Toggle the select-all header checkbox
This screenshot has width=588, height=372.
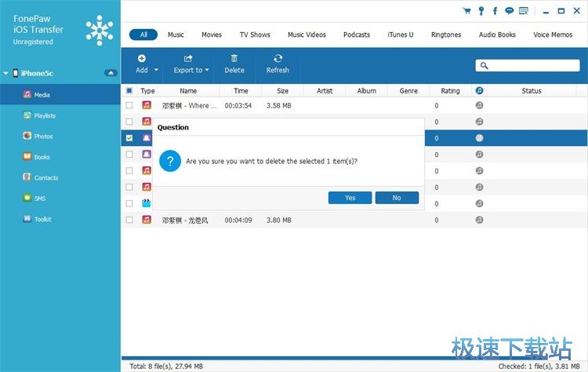pyautogui.click(x=129, y=90)
